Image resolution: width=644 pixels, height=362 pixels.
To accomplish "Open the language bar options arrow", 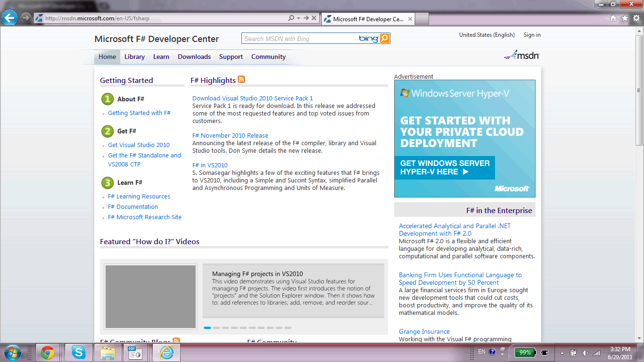I will (x=502, y=354).
